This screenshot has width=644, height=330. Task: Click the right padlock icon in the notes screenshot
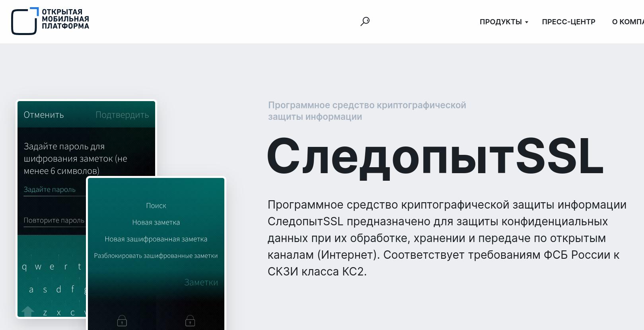[x=190, y=320]
